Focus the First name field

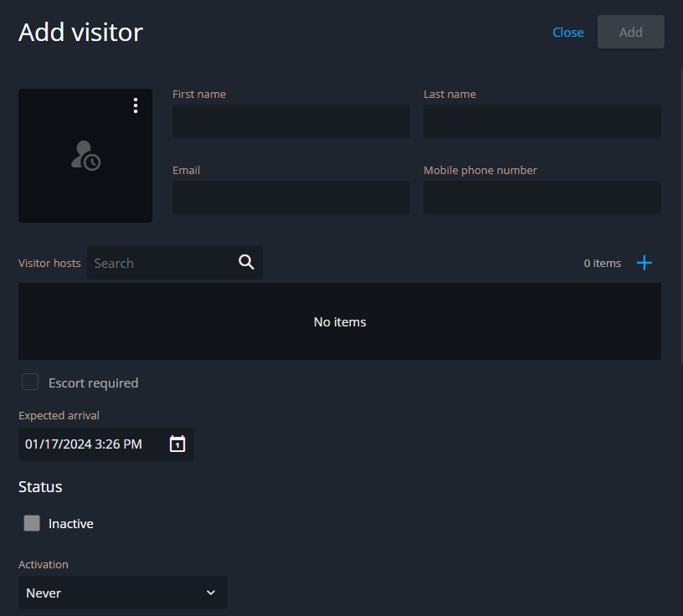point(290,121)
